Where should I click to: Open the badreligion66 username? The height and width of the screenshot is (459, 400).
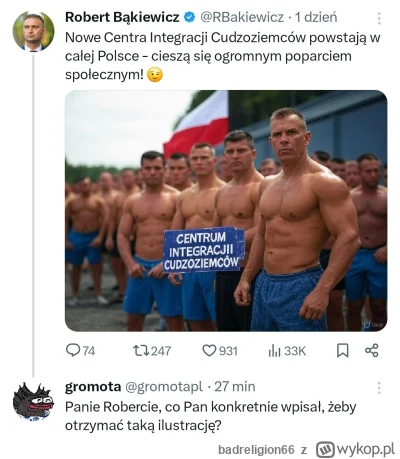[x=256, y=450]
